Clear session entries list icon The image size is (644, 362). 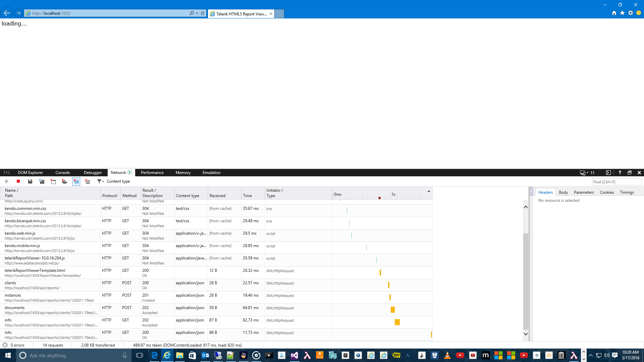[x=88, y=181]
